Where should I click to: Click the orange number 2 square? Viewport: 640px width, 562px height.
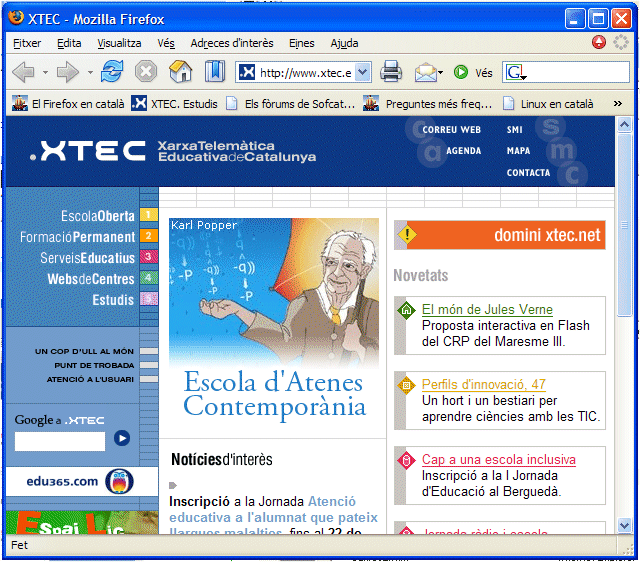point(149,235)
